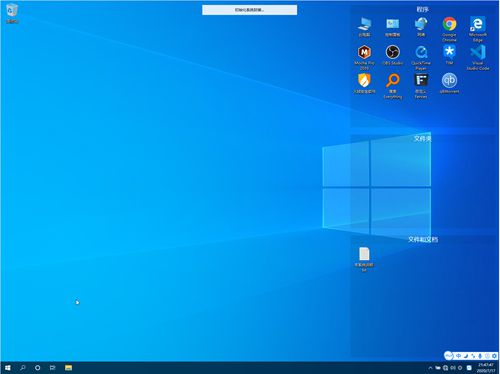The image size is (500, 374).
Task: Open Cortana circle on the taskbar
Action: tap(38, 368)
